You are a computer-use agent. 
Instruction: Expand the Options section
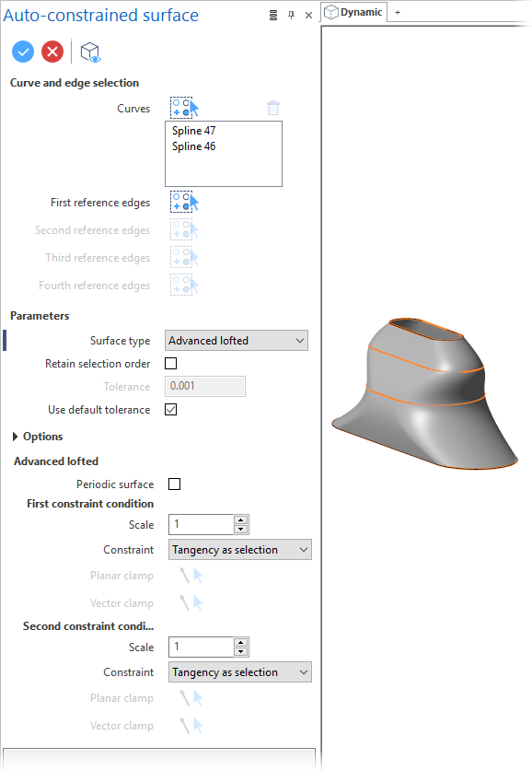(38, 437)
